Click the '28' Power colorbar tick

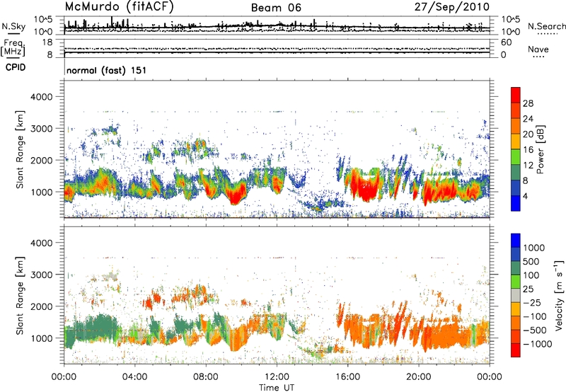(528, 103)
